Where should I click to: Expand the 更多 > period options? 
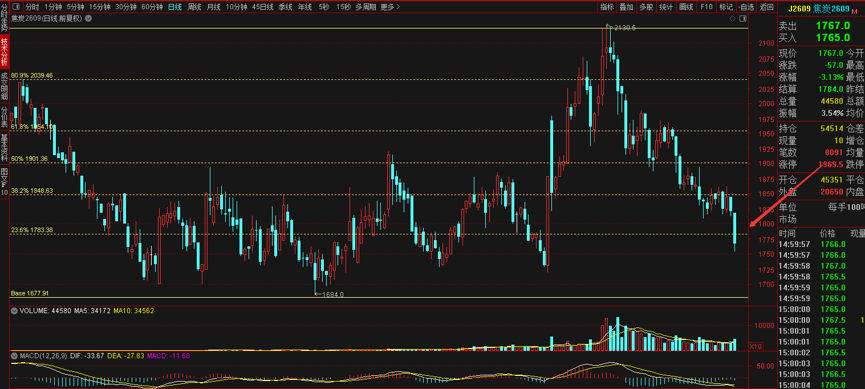[x=391, y=7]
